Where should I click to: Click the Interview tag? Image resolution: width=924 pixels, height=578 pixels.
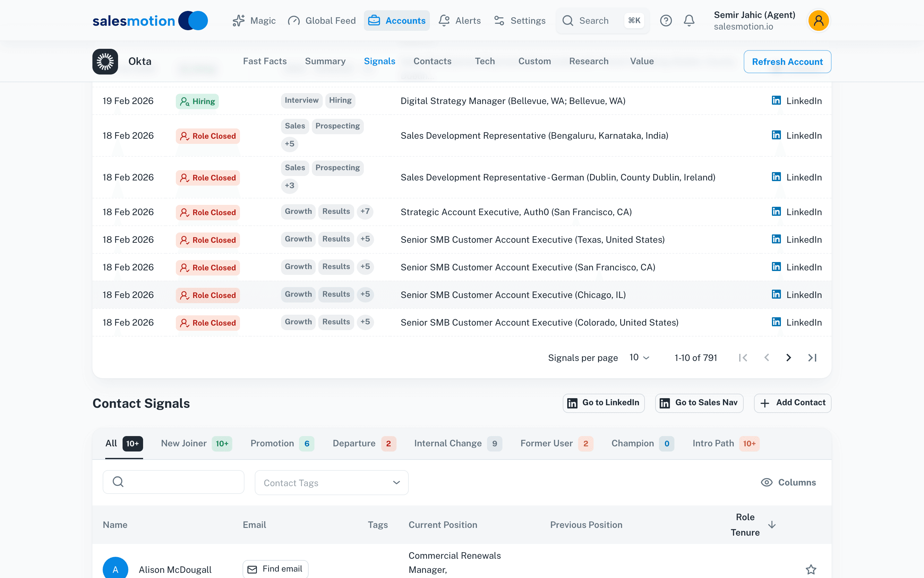coord(302,101)
